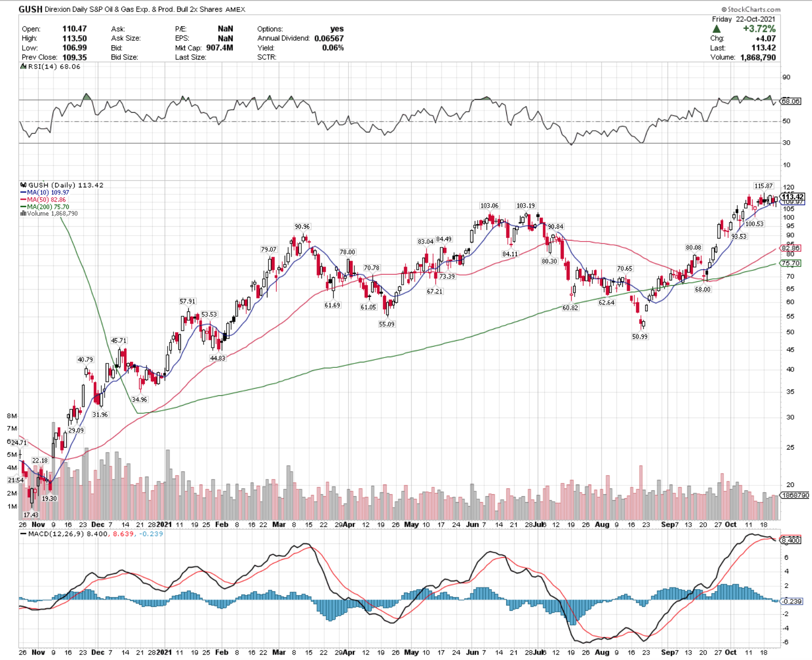Click the 45.71 price label
The width and height of the screenshot is (812, 660).
(118, 341)
